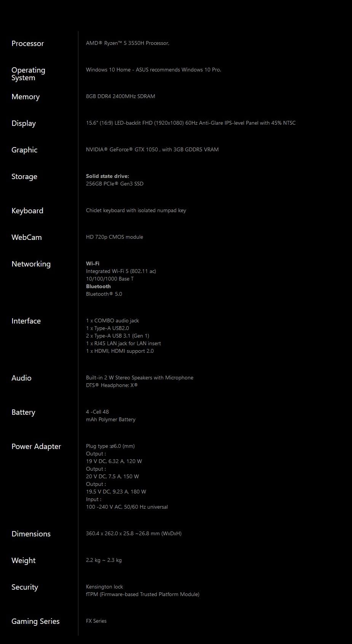Click the Display specification label
Image resolution: width=352 pixels, height=644 pixels.
click(x=24, y=124)
